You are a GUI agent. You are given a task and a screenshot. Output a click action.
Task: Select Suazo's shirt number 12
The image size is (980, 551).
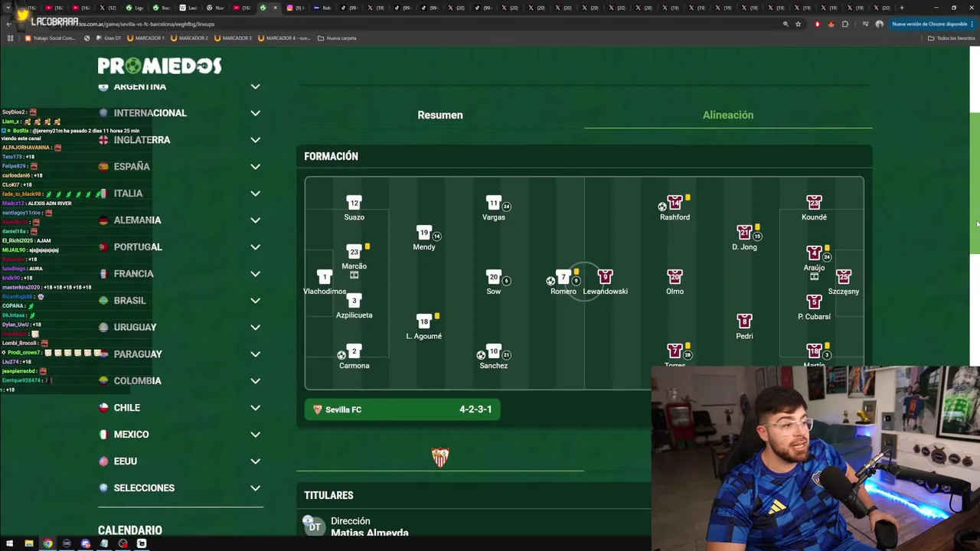point(354,203)
